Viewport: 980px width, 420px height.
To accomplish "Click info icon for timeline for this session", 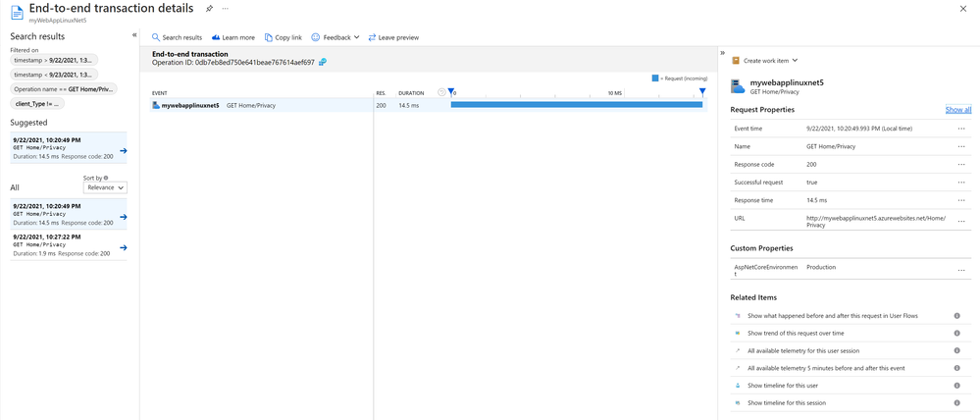I will click(x=956, y=403).
